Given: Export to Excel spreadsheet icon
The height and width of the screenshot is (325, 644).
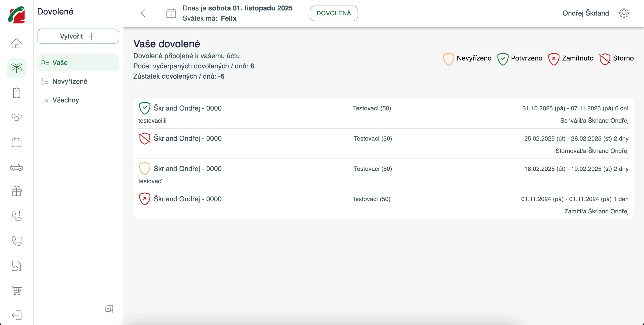Looking at the screenshot, I should point(109,309).
